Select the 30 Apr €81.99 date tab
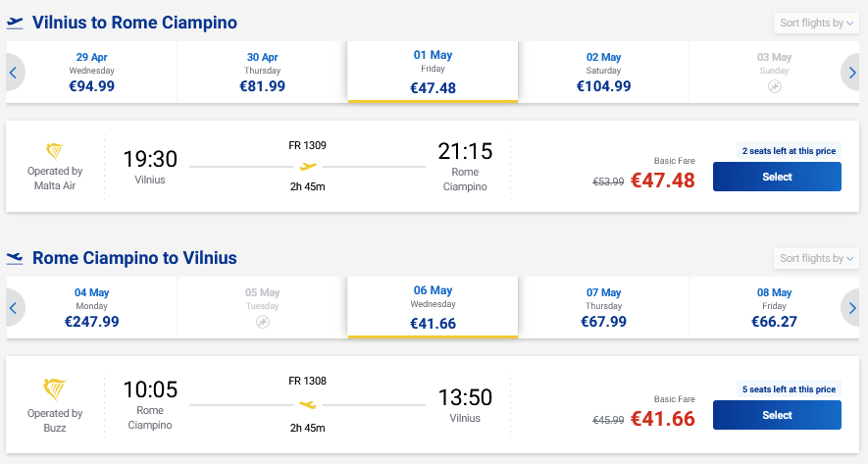The width and height of the screenshot is (868, 464). pos(262,72)
